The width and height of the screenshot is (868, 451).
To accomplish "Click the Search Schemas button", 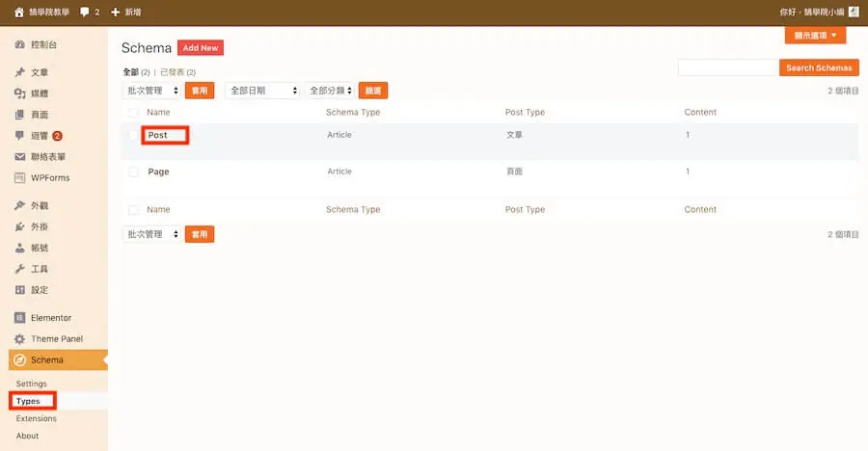I will tap(819, 67).
